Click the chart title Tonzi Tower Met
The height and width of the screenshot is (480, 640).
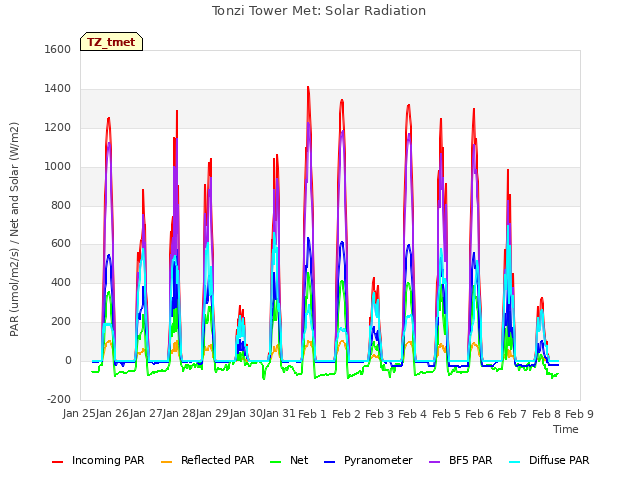[319, 11]
